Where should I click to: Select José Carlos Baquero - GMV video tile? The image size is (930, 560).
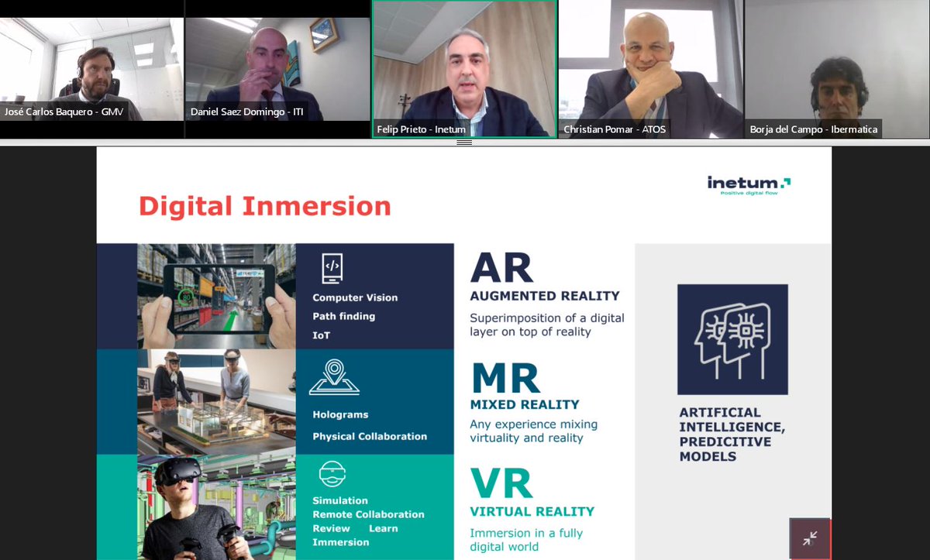point(91,69)
